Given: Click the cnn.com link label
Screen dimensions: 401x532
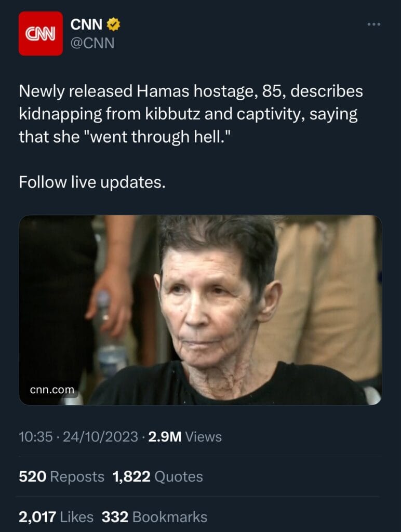Looking at the screenshot, I should click(52, 390).
